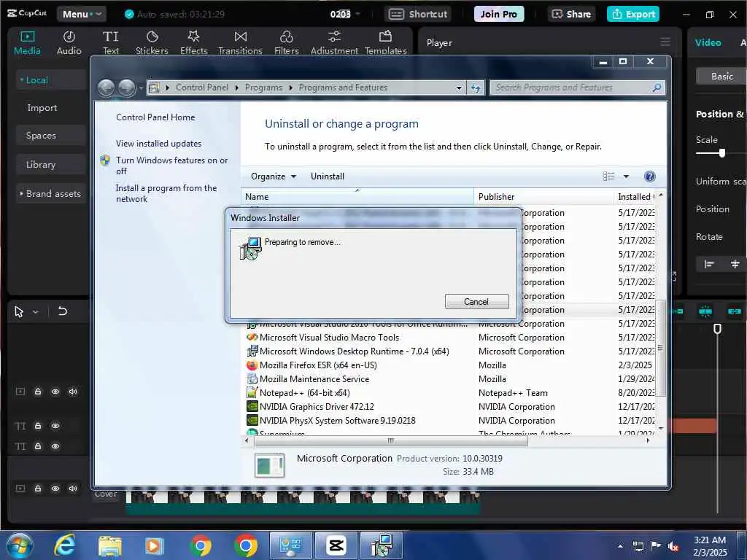The image size is (747, 560).
Task: Select NVIDIA Graphics Driver 472.12 row
Action: click(450, 407)
